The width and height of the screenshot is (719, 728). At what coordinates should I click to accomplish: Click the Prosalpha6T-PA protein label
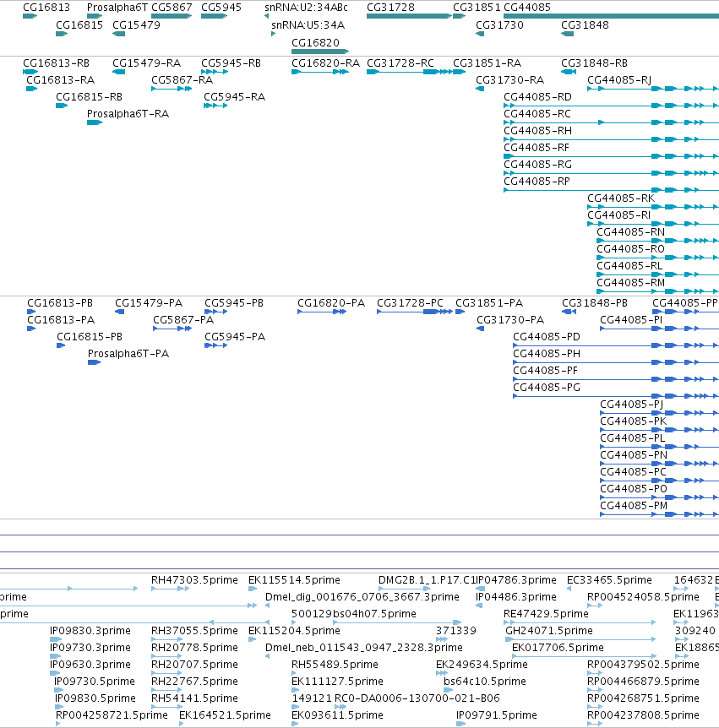(128, 354)
